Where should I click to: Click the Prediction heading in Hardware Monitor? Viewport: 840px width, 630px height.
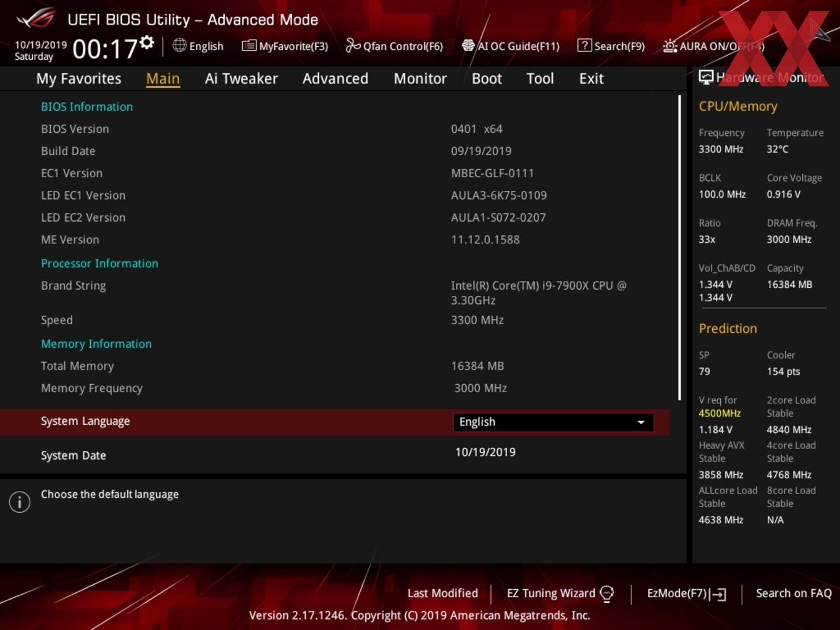pyautogui.click(x=728, y=329)
